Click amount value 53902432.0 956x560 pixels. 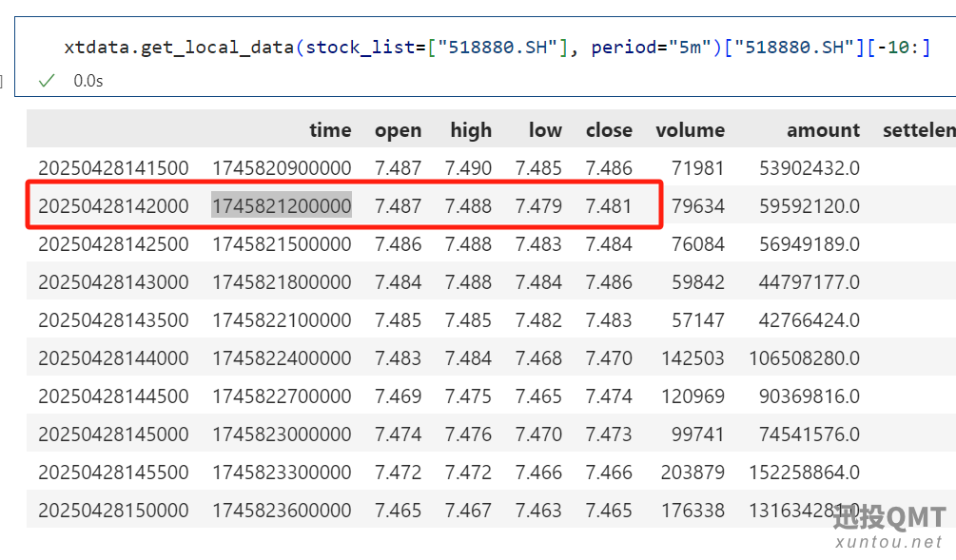pos(810,168)
